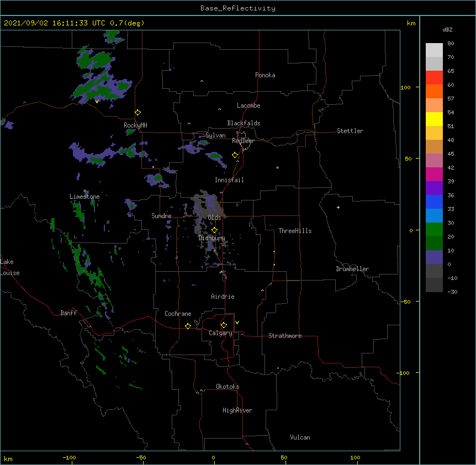
Task: Select the HighRiver label
Action: [x=237, y=410]
